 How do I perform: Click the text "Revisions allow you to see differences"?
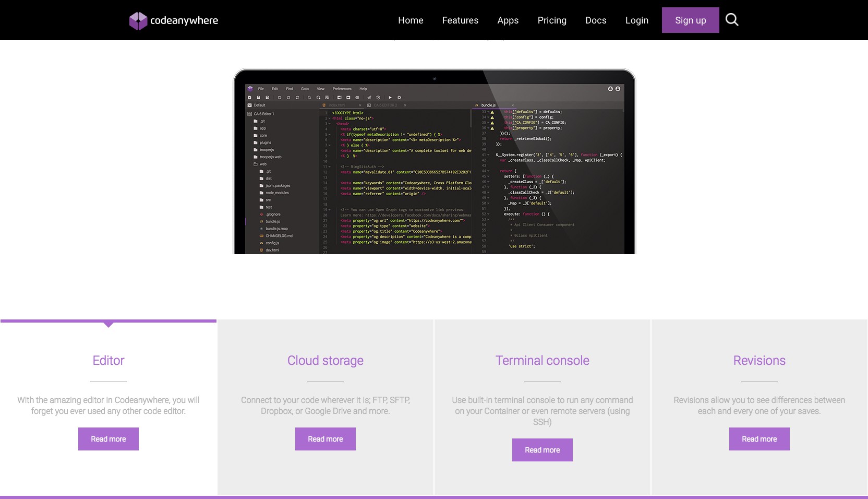click(x=743, y=400)
